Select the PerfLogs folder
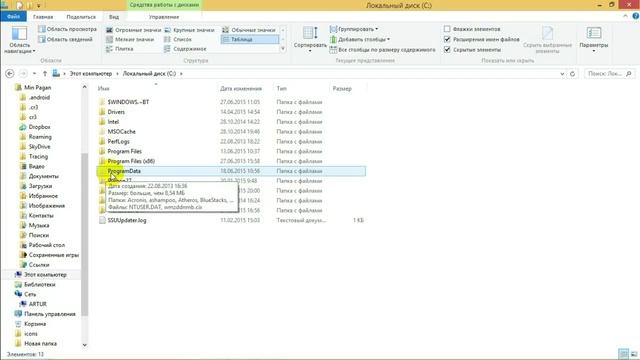Image resolution: width=640 pixels, height=360 pixels. point(118,141)
